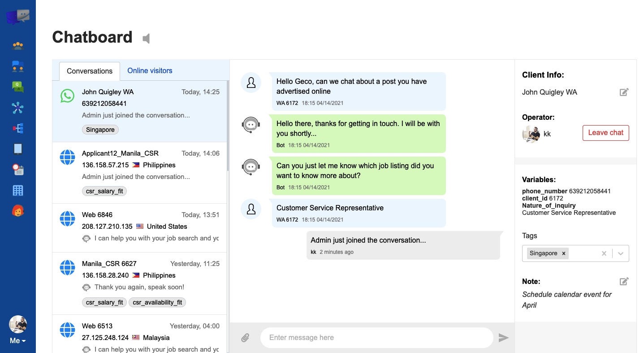Click the first visitor avatar in chat
Screen dimensions: 644x353
tap(251, 83)
